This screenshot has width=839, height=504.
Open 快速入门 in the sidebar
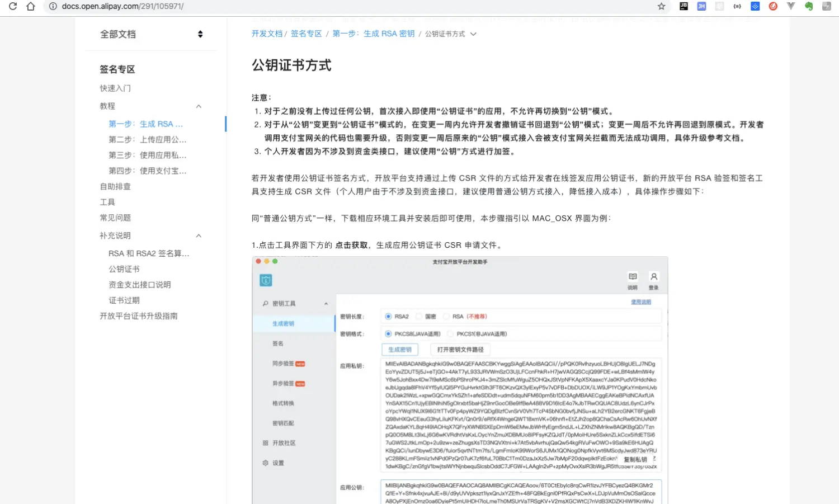point(115,88)
